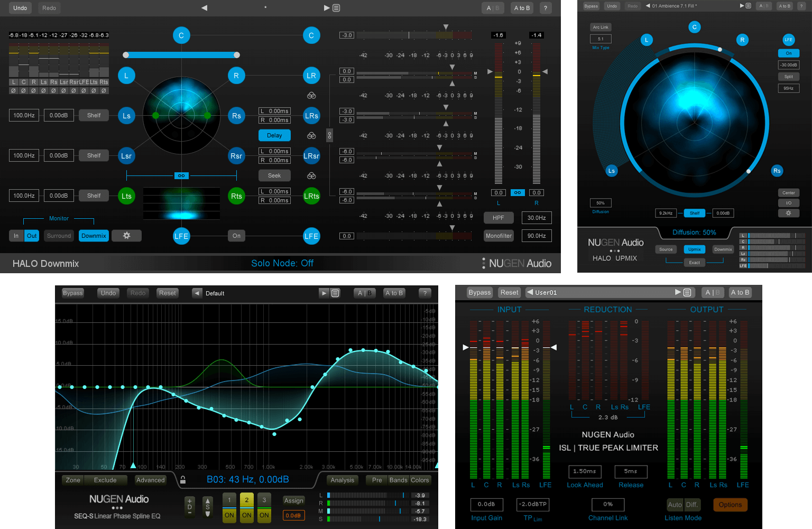Solo the green Rts channel node
The width and height of the screenshot is (812, 529).
tap(236, 196)
